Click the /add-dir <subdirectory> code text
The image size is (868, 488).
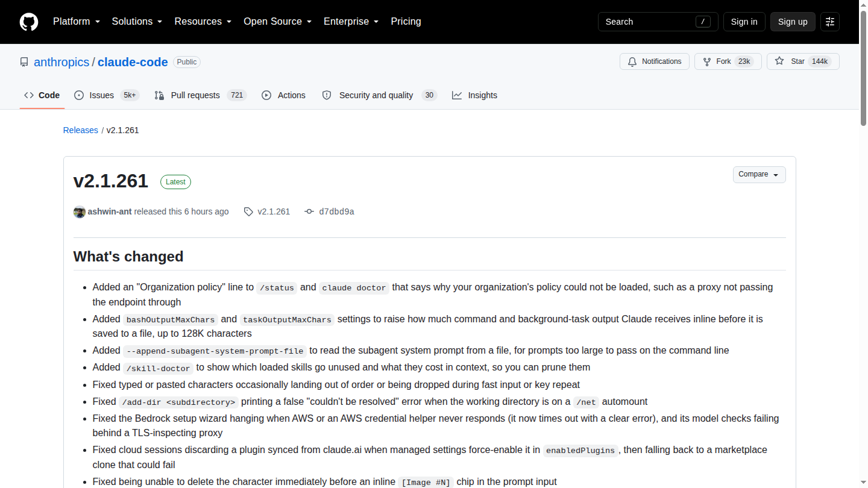click(178, 402)
